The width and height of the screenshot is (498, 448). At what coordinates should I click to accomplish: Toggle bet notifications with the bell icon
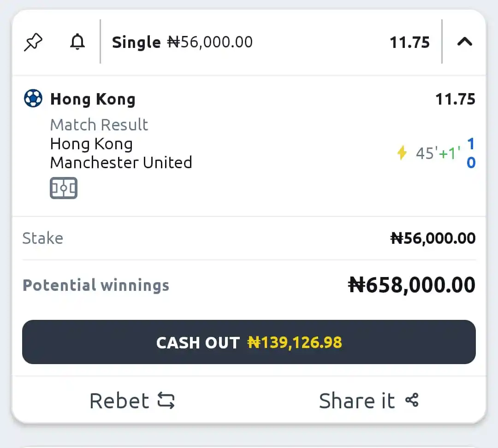(x=77, y=41)
